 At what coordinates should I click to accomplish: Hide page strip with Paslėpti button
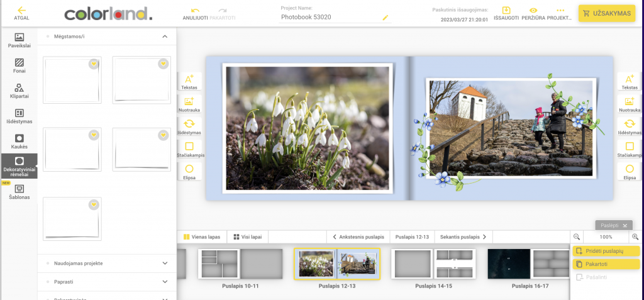(x=614, y=225)
